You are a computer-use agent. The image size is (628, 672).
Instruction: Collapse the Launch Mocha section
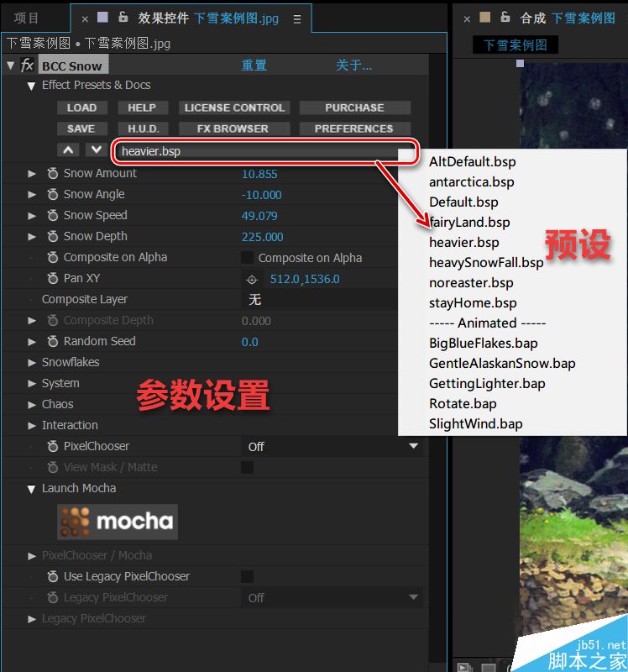pos(31,489)
